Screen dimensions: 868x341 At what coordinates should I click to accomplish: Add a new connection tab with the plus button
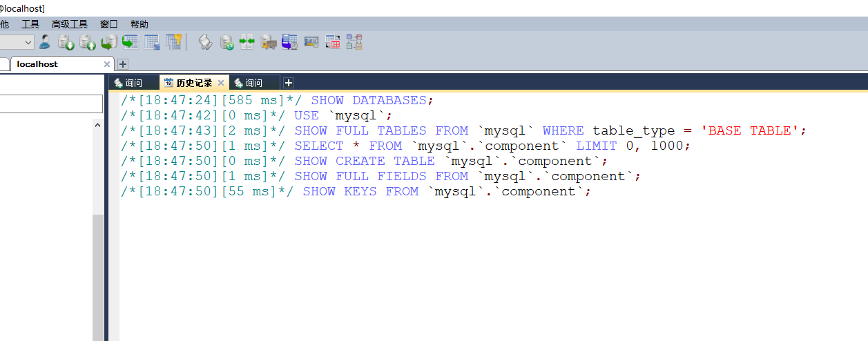coord(123,64)
